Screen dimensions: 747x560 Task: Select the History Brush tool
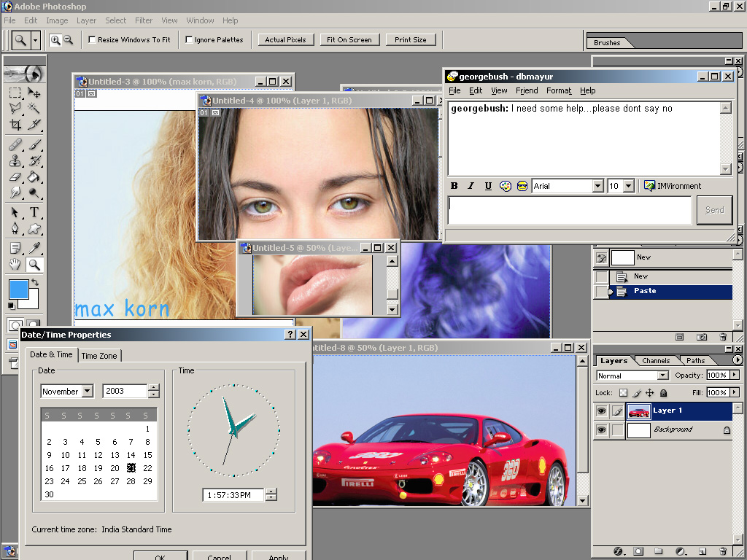[34, 160]
